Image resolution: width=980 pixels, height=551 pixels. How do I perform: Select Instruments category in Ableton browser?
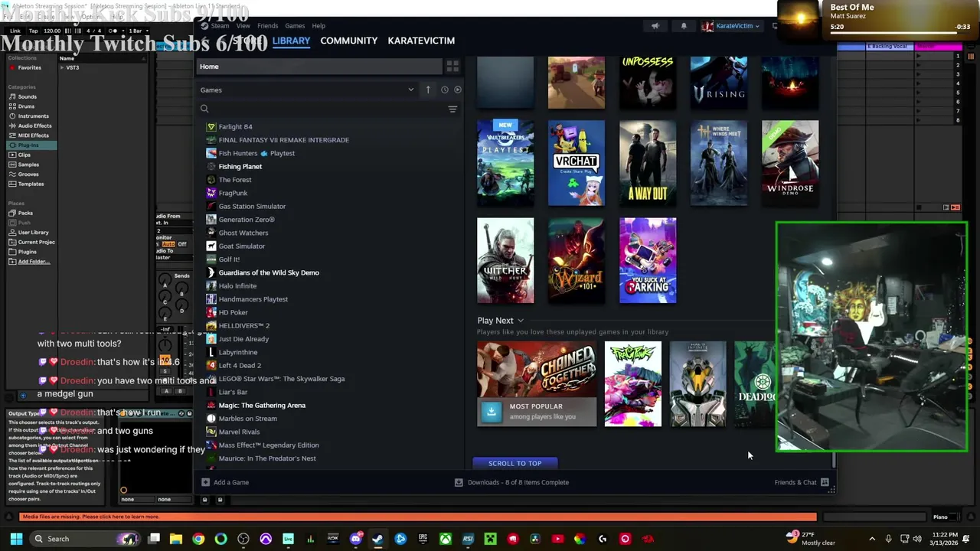click(x=33, y=116)
